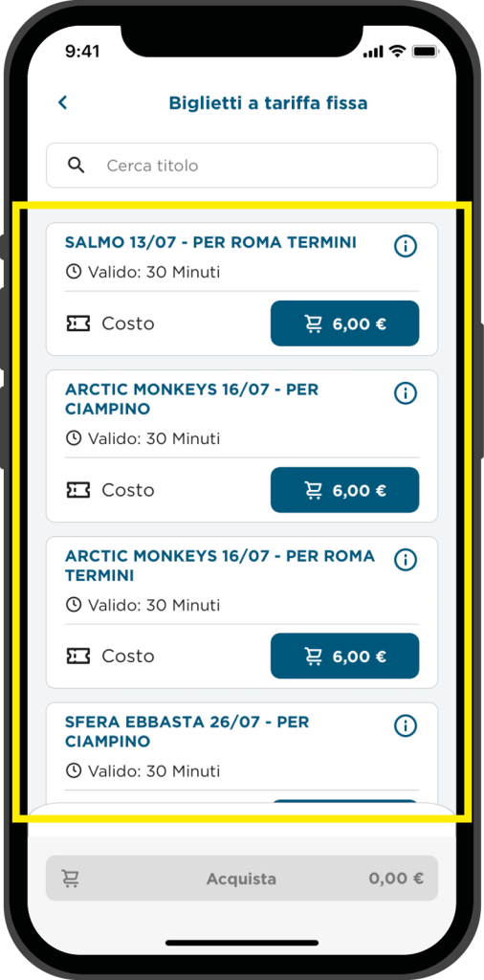This screenshot has width=484, height=980.
Task: Add Arctic Monkeys Roma Termini ticket to cart
Action: (x=344, y=656)
